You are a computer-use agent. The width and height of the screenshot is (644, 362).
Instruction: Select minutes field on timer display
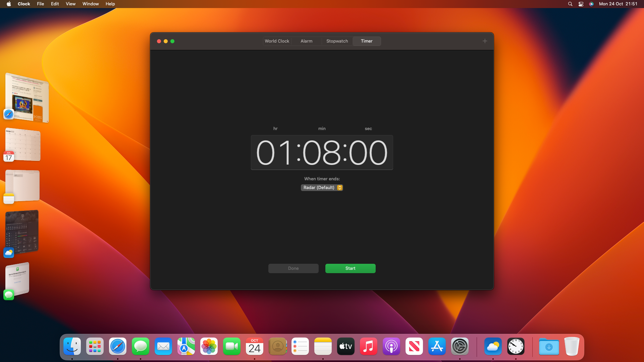pyautogui.click(x=322, y=152)
